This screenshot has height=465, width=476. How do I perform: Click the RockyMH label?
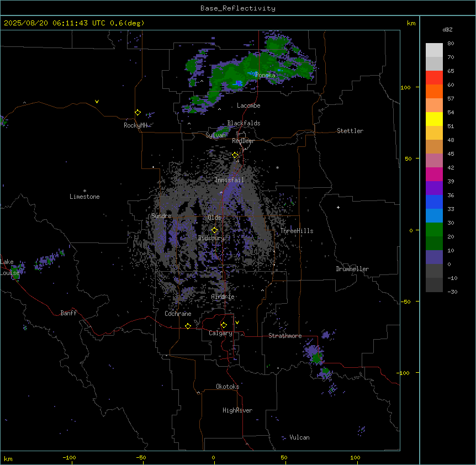[x=135, y=125]
